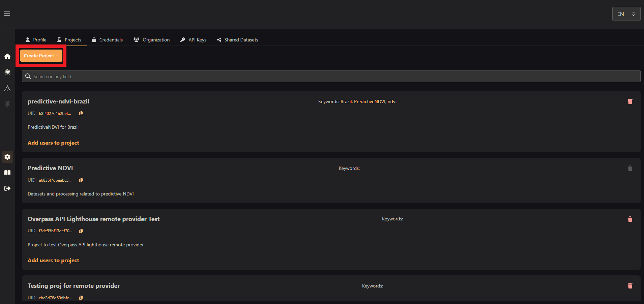Open UID cbe2d78d60dbfe... link
This screenshot has height=304, width=644.
55,298
